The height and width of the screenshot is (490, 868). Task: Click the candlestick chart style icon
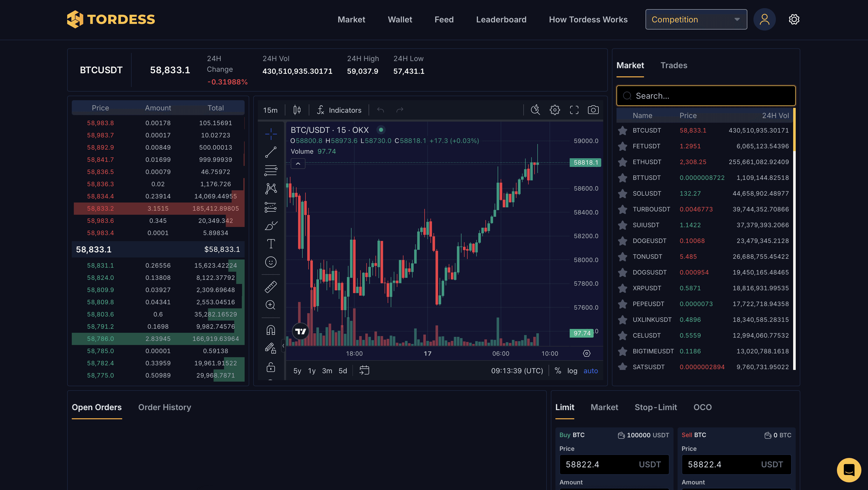coord(297,110)
